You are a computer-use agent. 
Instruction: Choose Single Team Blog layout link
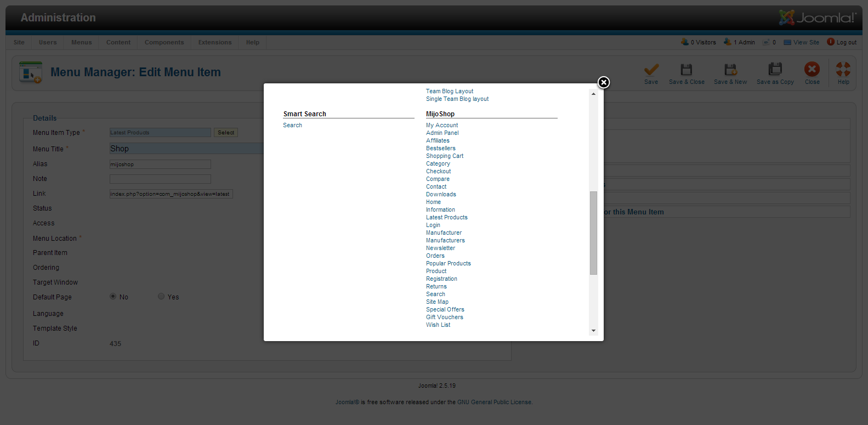(x=457, y=99)
